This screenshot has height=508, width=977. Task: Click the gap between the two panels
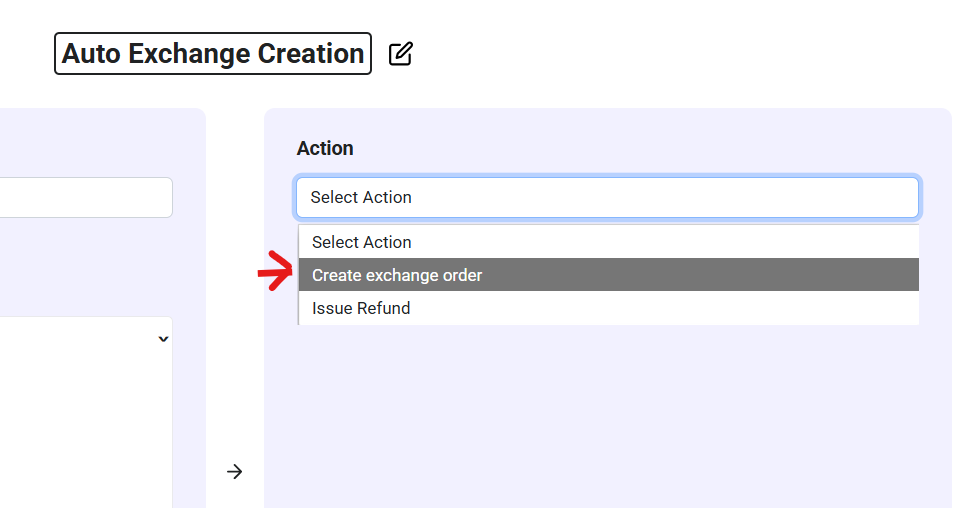234,300
